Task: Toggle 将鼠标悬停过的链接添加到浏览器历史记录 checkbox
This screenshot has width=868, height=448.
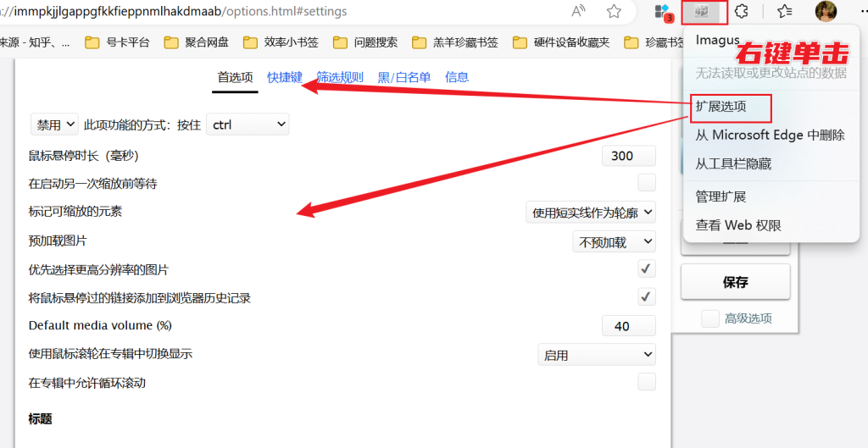Action: (647, 297)
